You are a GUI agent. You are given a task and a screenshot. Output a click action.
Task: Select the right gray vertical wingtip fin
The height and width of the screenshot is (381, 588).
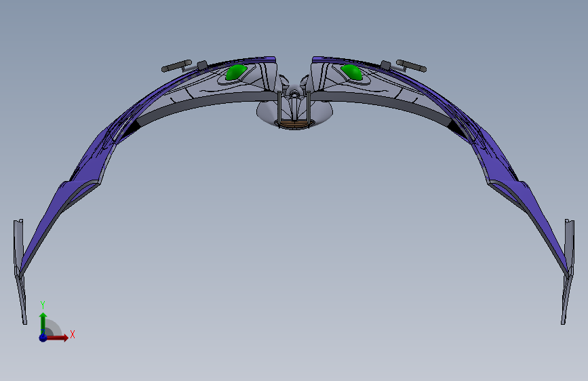[x=568, y=271]
